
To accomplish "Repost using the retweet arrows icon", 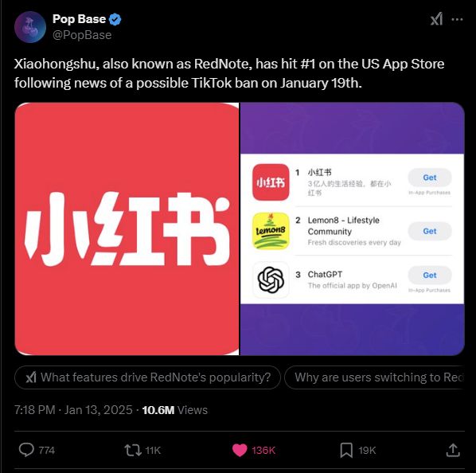I will [x=133, y=450].
